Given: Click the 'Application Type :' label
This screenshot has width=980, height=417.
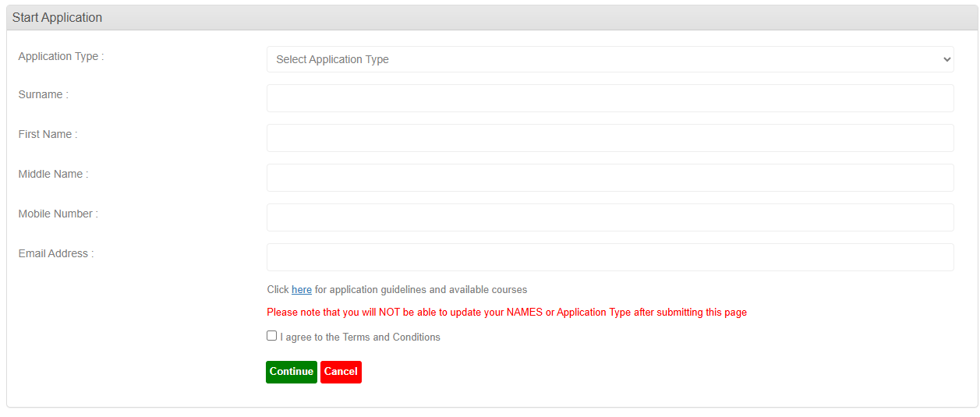Looking at the screenshot, I should coord(61,56).
